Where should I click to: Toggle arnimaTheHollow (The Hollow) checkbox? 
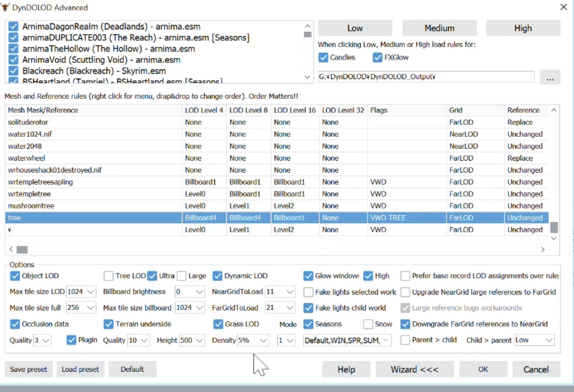click(x=14, y=49)
